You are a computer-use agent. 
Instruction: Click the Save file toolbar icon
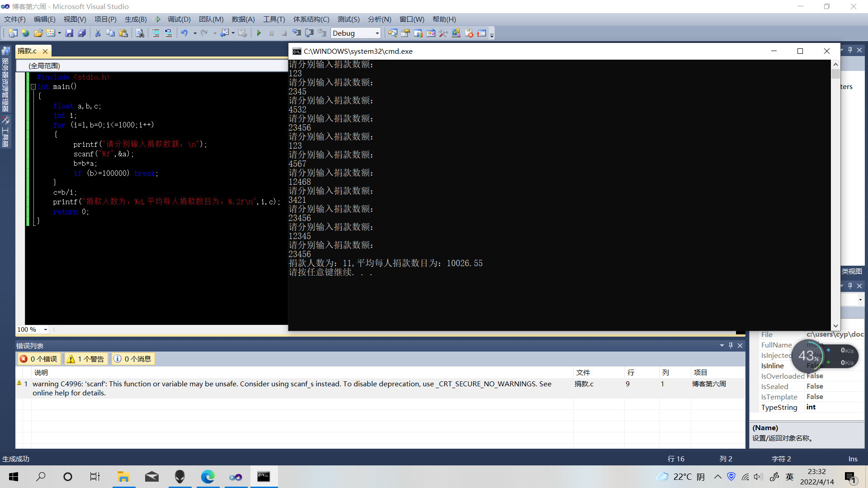(x=69, y=33)
